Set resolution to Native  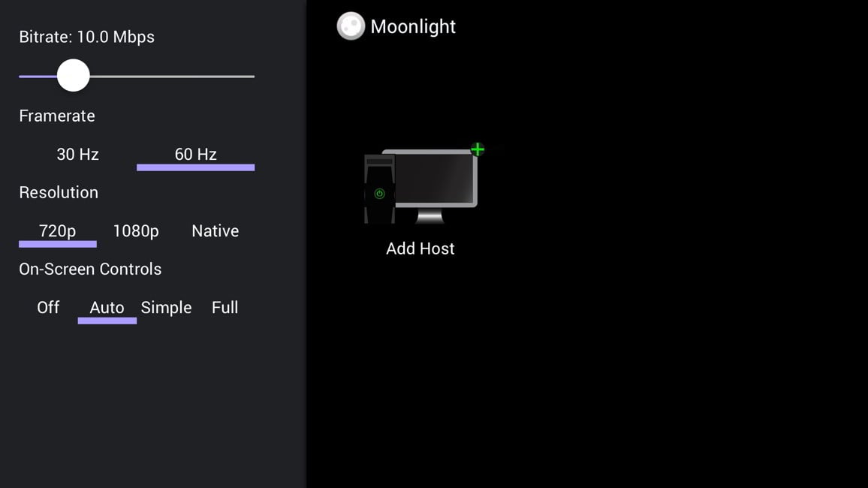click(x=215, y=231)
